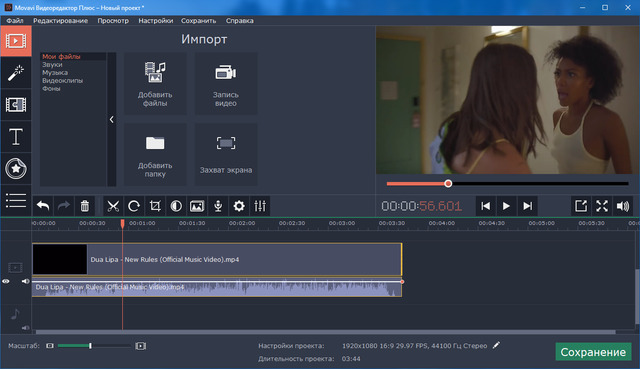Switch preview to fullscreen
This screenshot has width=640, height=369.
pyautogui.click(x=602, y=206)
